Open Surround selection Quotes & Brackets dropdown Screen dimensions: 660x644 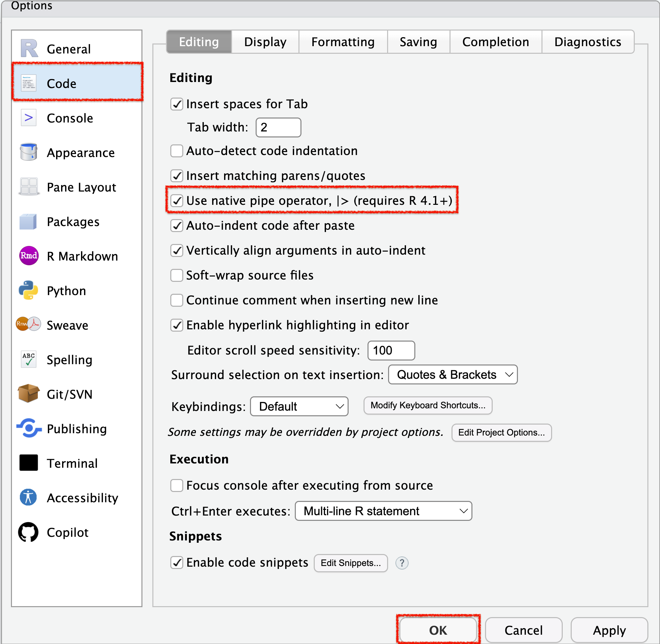tap(453, 374)
